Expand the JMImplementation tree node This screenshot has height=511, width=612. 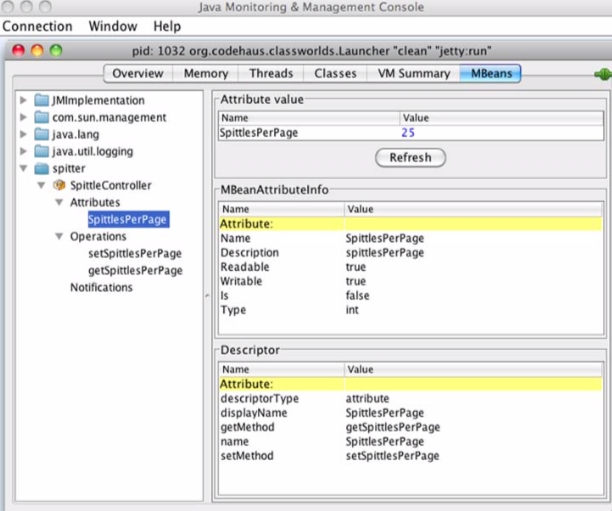click(x=23, y=101)
